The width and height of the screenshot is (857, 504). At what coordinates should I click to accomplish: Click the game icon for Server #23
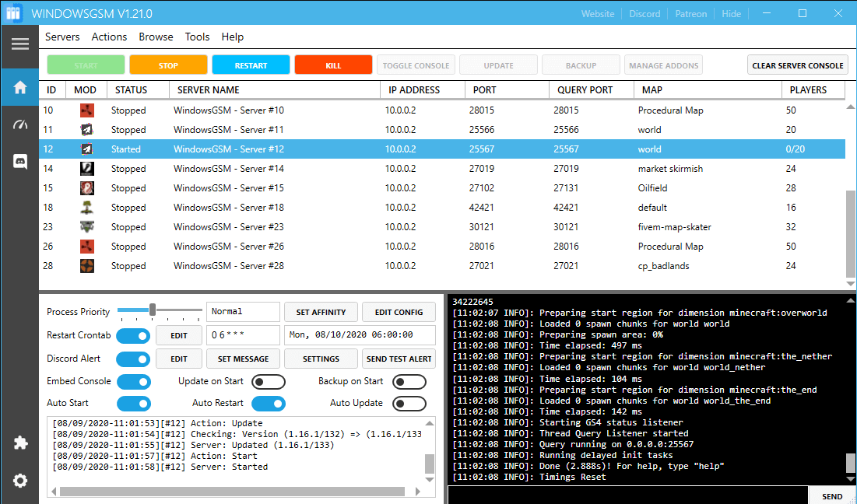pyautogui.click(x=86, y=227)
